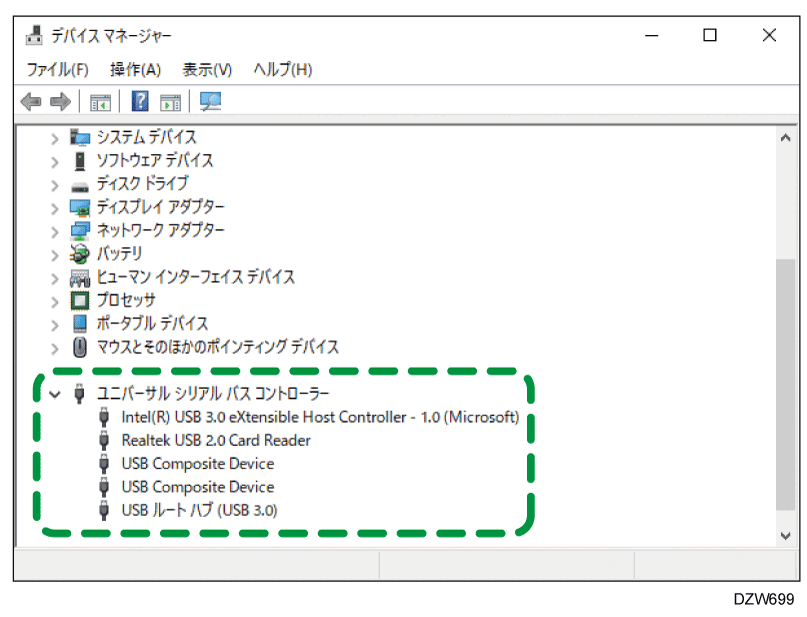807x617 pixels.
Task: Click the back arrow toolbar icon
Action: pyautogui.click(x=31, y=101)
